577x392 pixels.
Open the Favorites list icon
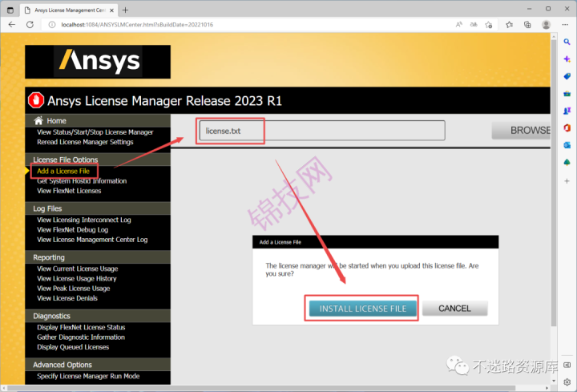pos(510,25)
